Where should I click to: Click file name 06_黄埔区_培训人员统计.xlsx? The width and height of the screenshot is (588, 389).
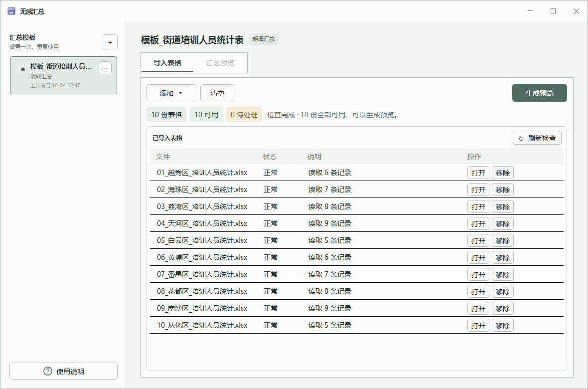(202, 257)
